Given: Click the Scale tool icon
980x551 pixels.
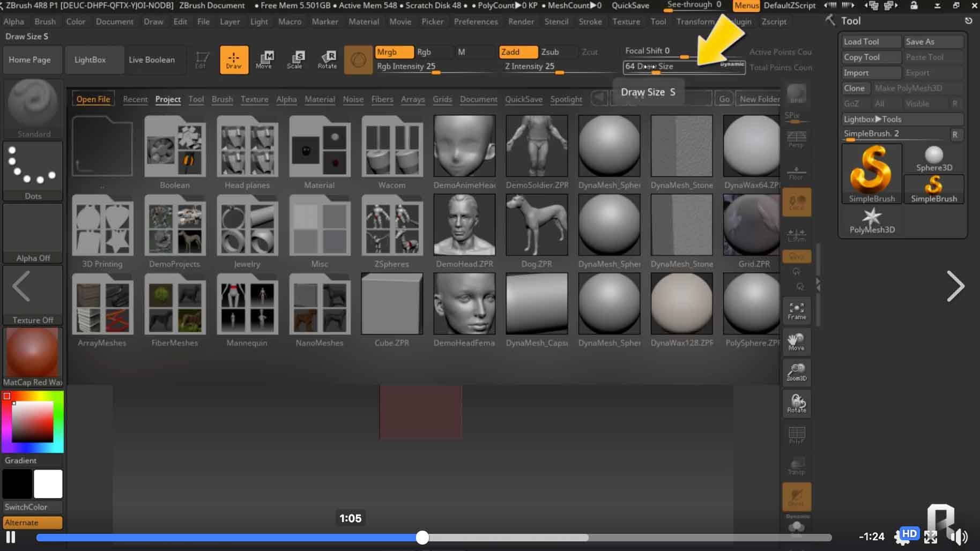Looking at the screenshot, I should point(294,59).
